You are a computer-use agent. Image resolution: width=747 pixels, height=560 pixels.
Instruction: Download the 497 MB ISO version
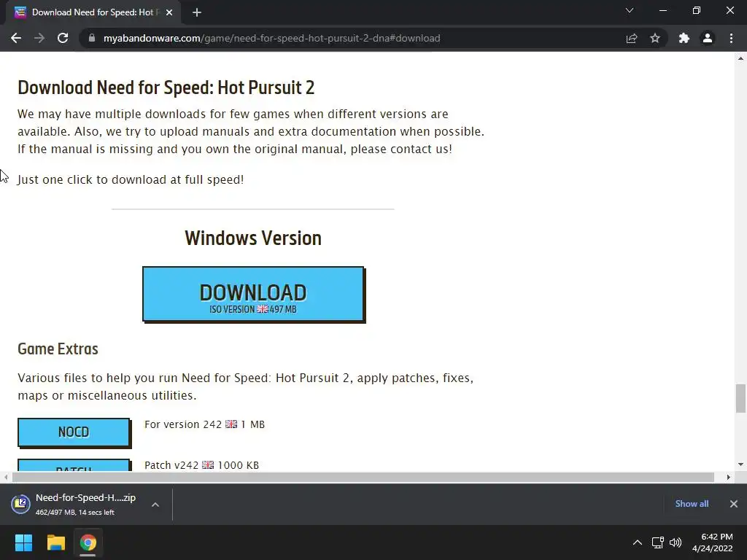(x=253, y=294)
